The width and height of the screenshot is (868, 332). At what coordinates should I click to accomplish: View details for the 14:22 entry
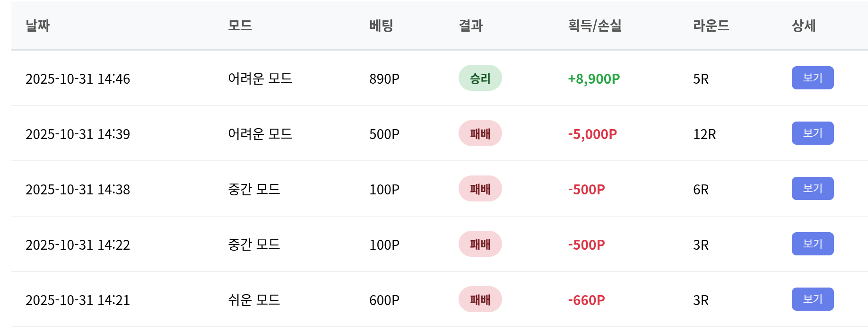click(812, 244)
